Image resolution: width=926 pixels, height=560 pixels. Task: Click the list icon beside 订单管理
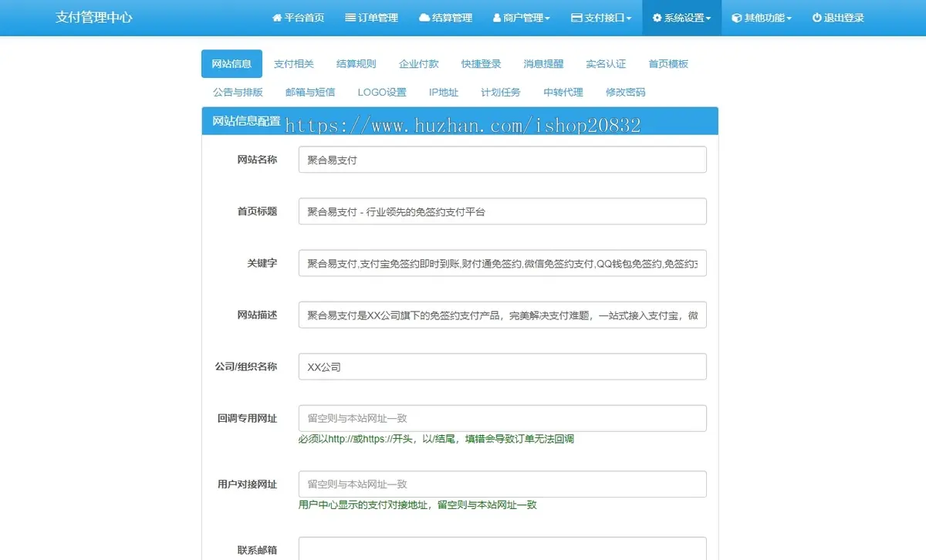350,18
